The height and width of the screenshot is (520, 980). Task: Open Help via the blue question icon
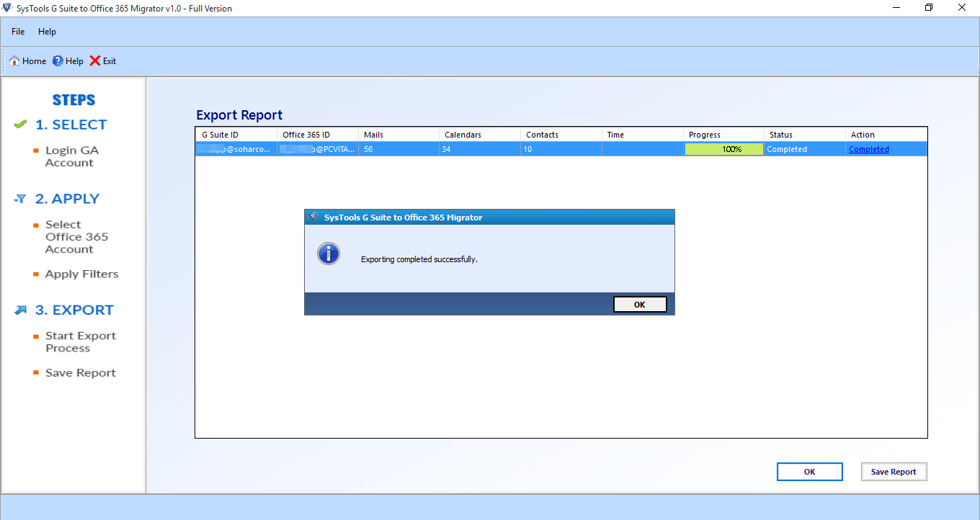click(x=58, y=61)
